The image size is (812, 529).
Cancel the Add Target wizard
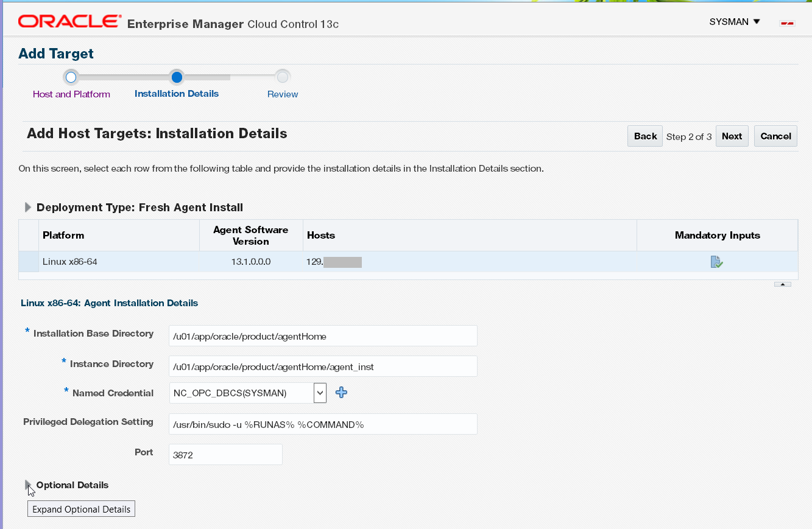pos(775,136)
